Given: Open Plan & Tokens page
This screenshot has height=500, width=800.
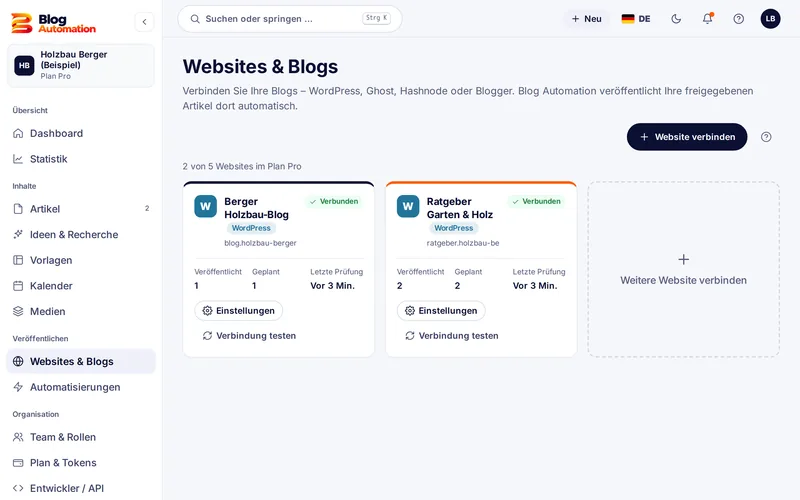Looking at the screenshot, I should point(81,462).
